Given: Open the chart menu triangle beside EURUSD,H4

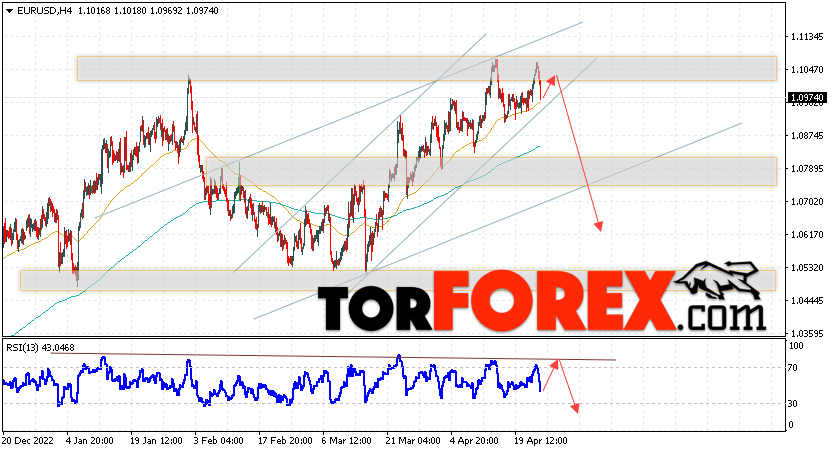Looking at the screenshot, I should (10, 11).
